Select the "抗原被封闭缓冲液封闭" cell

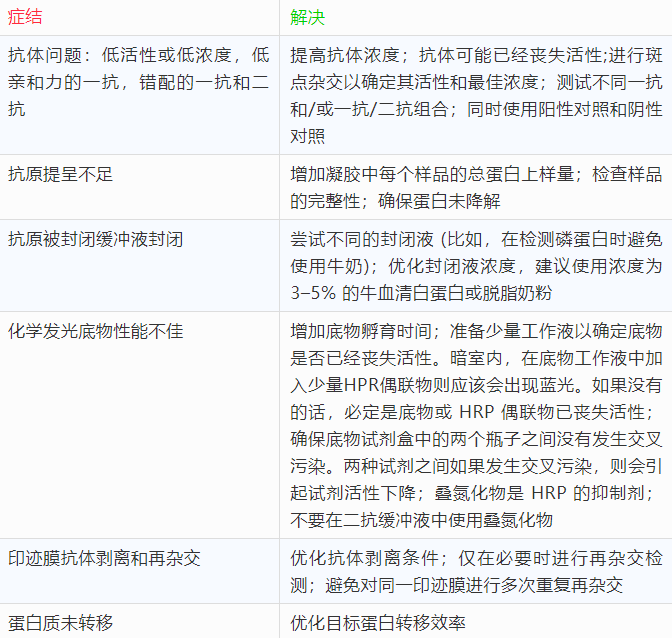(95, 239)
